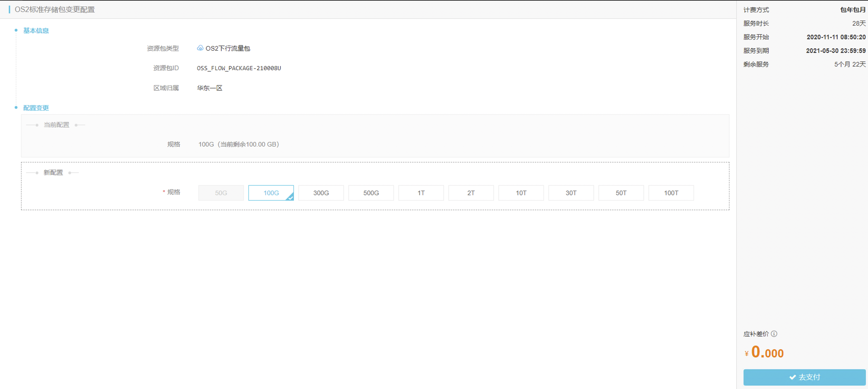The width and height of the screenshot is (868, 389).
Task: Choose the 300G specification option
Action: click(x=321, y=193)
